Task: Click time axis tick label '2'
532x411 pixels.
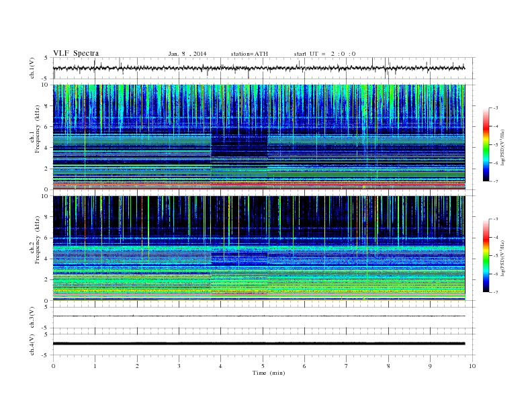Action: coord(137,366)
